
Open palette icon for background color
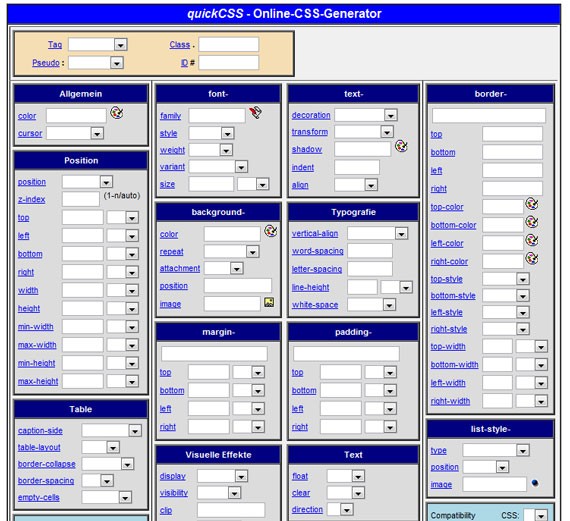click(x=271, y=231)
